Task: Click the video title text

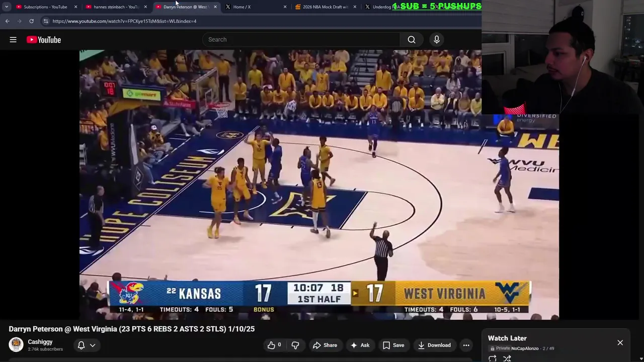Action: click(x=132, y=329)
